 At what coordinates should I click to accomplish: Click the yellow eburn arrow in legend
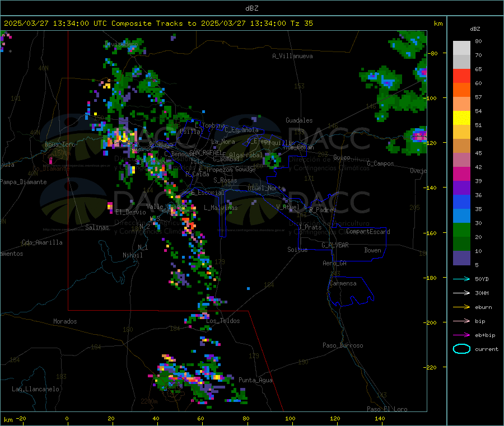pos(461,307)
